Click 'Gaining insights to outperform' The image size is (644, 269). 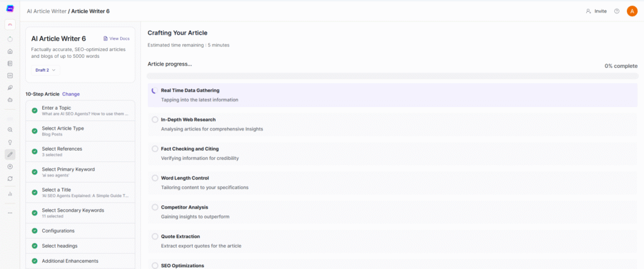click(195, 217)
